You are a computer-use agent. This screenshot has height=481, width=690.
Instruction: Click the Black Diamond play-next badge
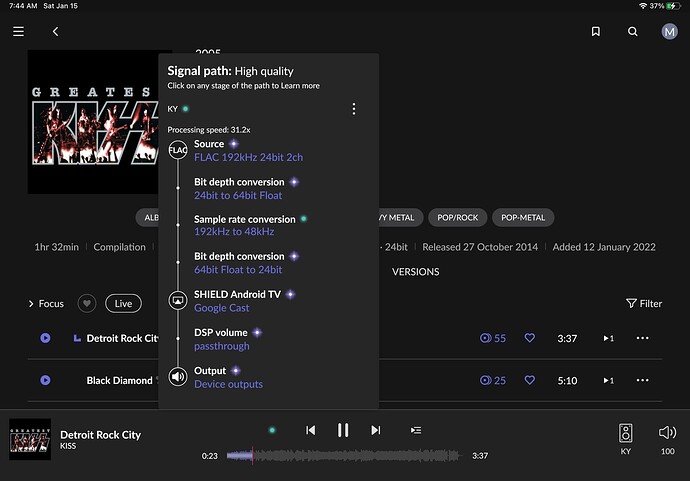tap(609, 380)
